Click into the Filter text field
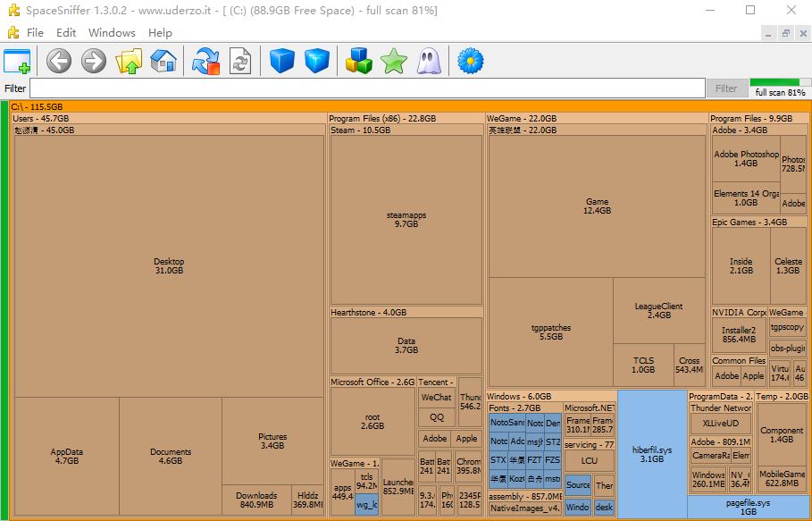Viewport: 812px width, 521px height. 366,88
